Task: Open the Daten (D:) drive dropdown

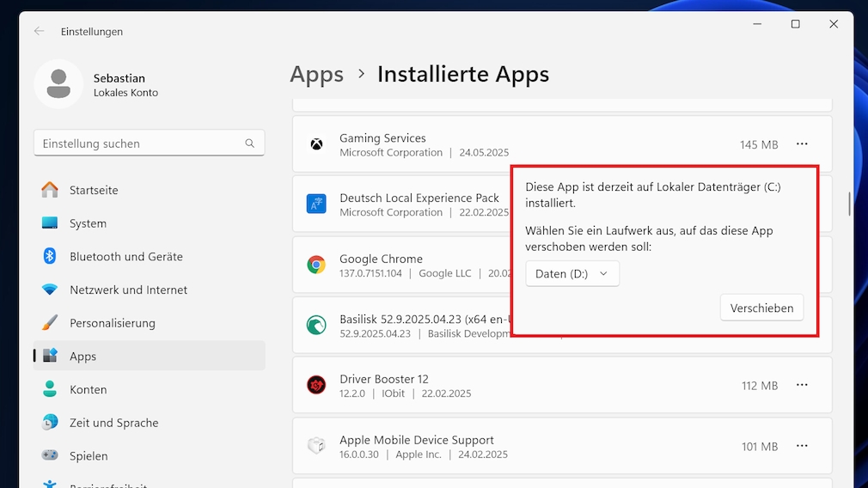Action: point(572,274)
